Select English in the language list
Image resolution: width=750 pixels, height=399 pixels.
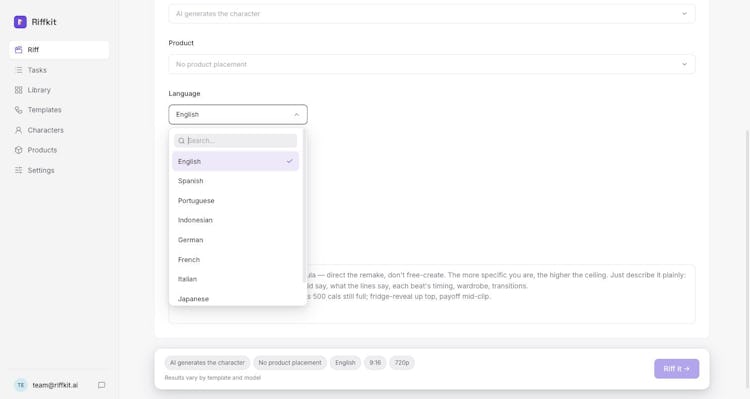(235, 161)
